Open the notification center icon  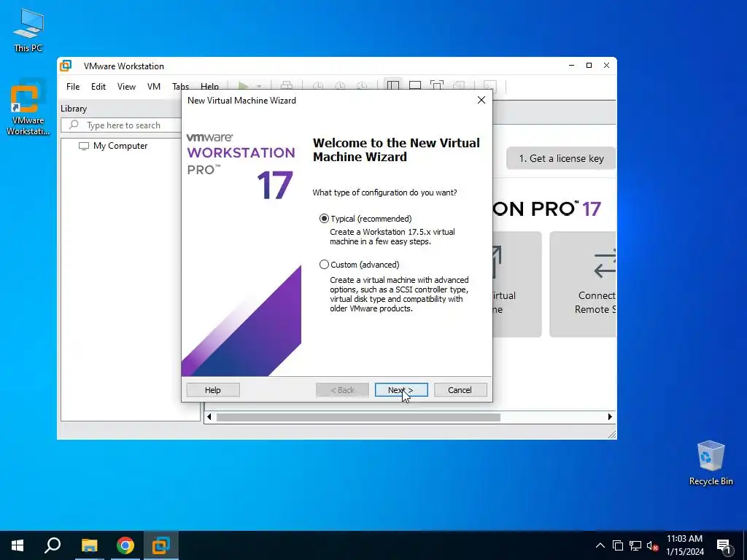pos(724,546)
